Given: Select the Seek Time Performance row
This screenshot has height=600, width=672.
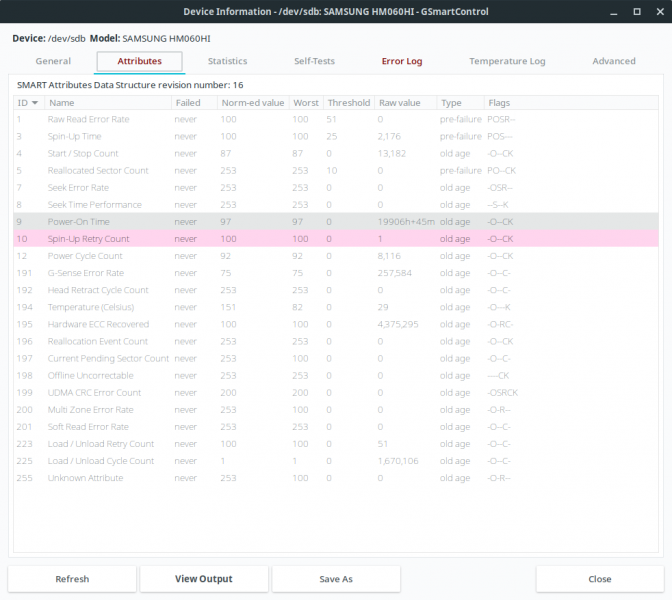Looking at the screenshot, I should [x=336, y=205].
